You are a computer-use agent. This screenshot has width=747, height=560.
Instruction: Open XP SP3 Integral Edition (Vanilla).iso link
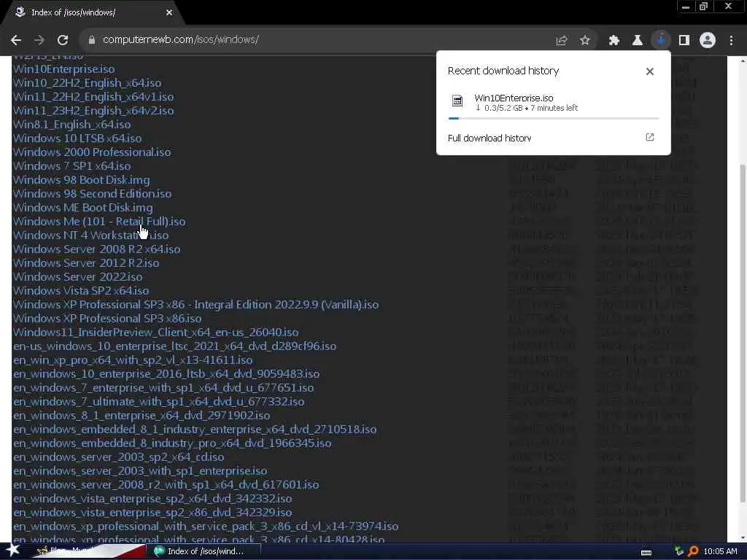point(196,304)
